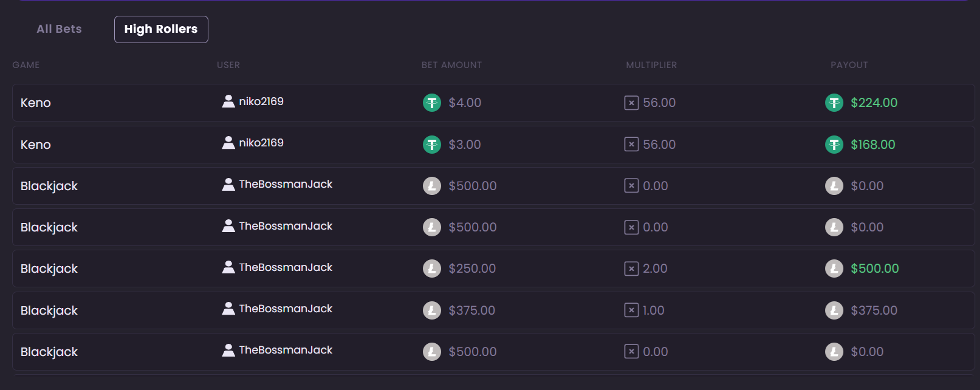Image resolution: width=980 pixels, height=390 pixels.
Task: Click the USER column header
Action: [x=228, y=65]
